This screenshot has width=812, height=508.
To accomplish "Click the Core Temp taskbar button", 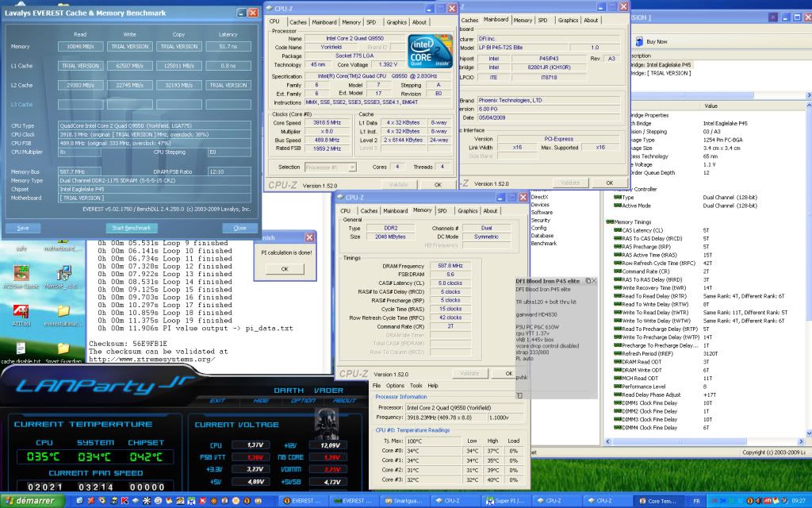I will [x=657, y=501].
